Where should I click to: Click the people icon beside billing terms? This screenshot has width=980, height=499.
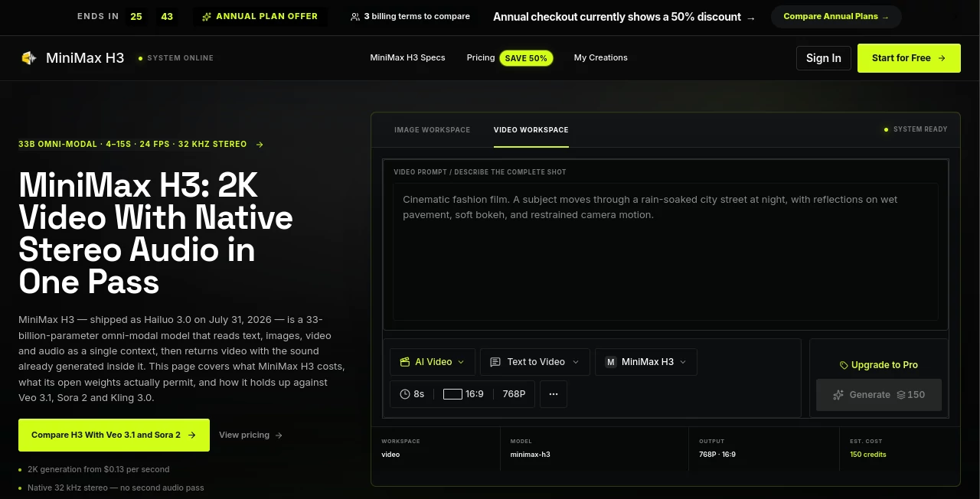click(355, 16)
